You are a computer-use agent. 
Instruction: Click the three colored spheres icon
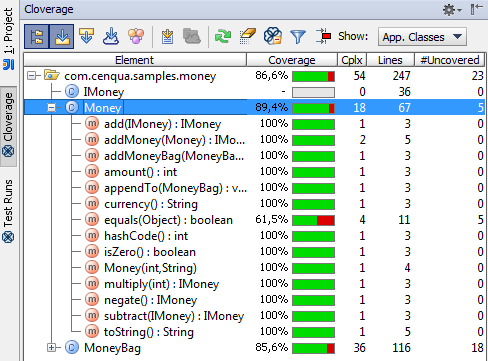(136, 36)
